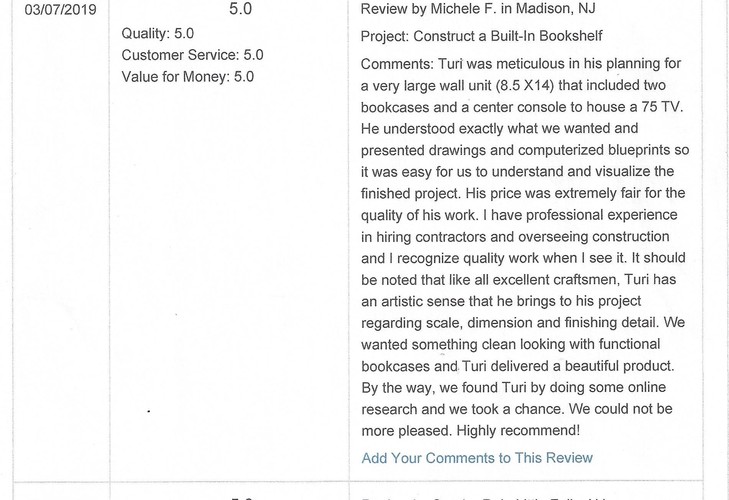Click the Review by Michele F. heading
Image resolution: width=729 pixels, height=500 pixels.
(x=478, y=8)
